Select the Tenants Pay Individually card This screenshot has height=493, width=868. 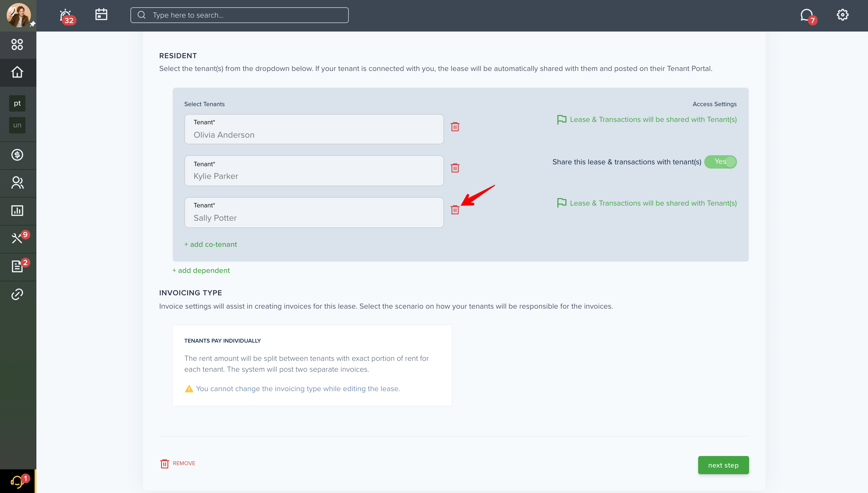pyautogui.click(x=312, y=365)
